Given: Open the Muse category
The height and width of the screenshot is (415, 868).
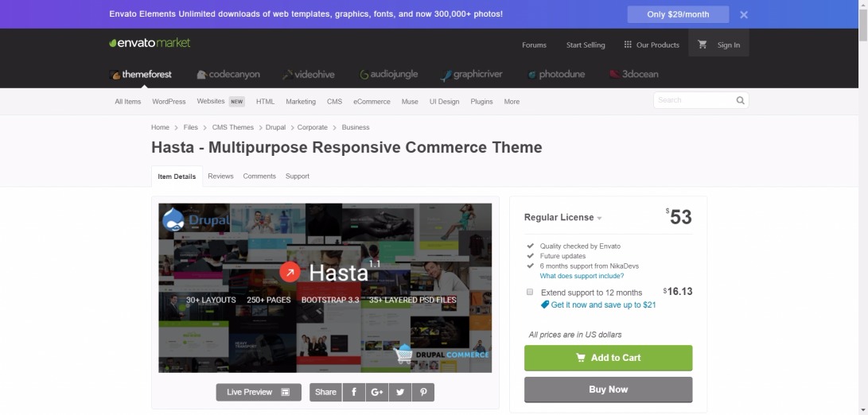Looking at the screenshot, I should tap(410, 101).
